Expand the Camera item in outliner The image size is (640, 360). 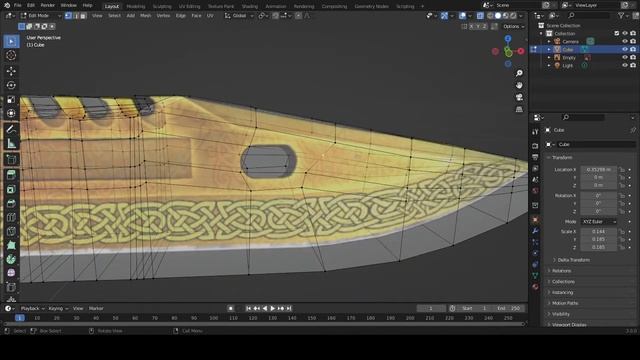point(549,41)
